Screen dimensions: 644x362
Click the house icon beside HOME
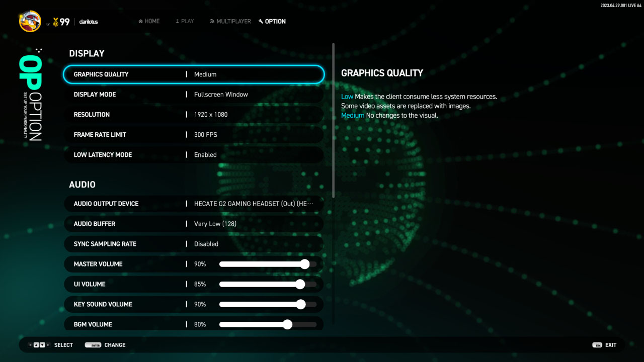pos(141,21)
